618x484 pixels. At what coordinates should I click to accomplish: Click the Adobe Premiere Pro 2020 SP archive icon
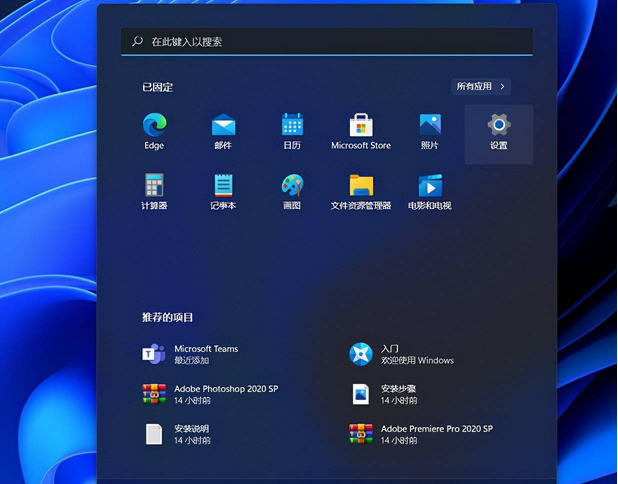pos(361,434)
